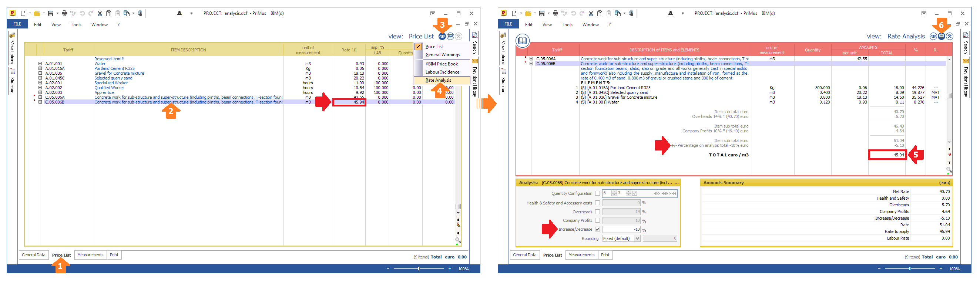The image size is (980, 281).
Task: Toggle the details panel icon in Rate Analysis view
Action: point(942,37)
